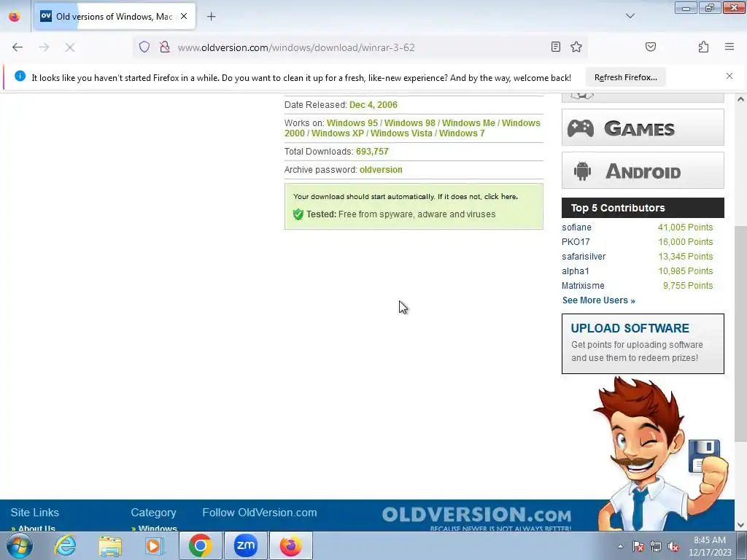
Task: Open contributor PKO17's profile
Action: click(x=576, y=242)
